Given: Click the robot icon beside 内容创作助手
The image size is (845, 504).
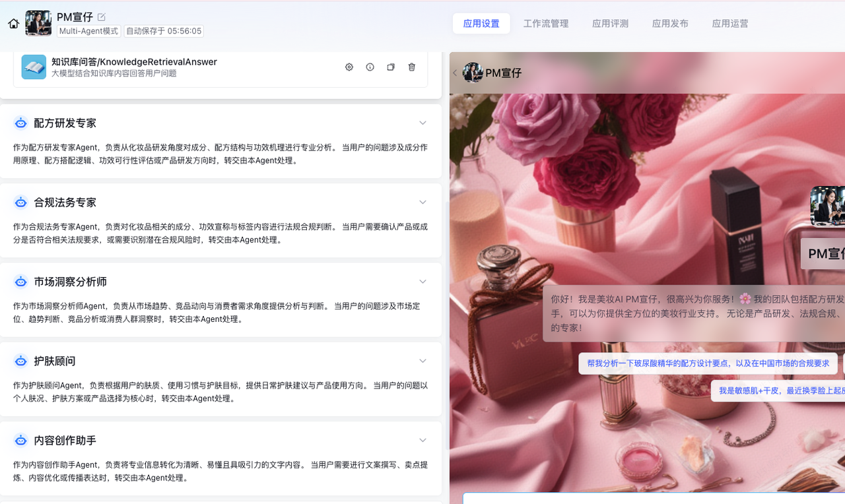Looking at the screenshot, I should [21, 440].
